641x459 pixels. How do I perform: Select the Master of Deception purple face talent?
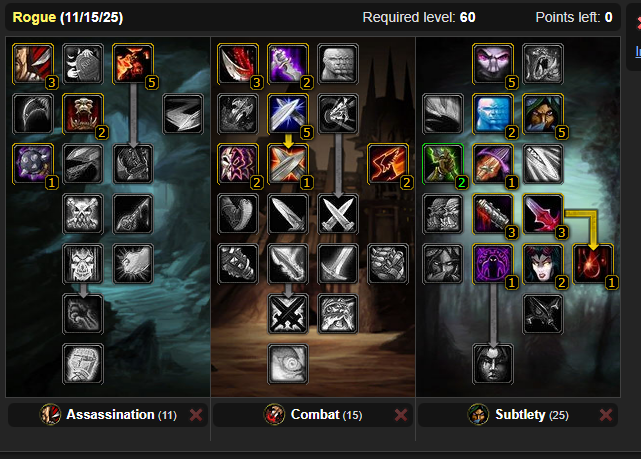[493, 64]
